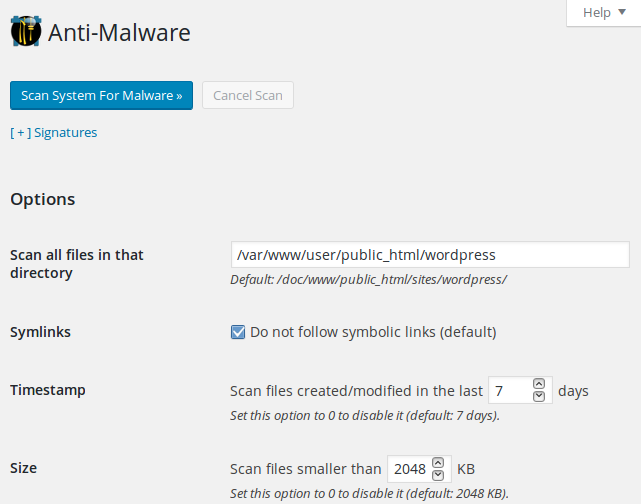The image size is (641, 504).
Task: Click the scan directory path input field
Action: tap(430, 255)
